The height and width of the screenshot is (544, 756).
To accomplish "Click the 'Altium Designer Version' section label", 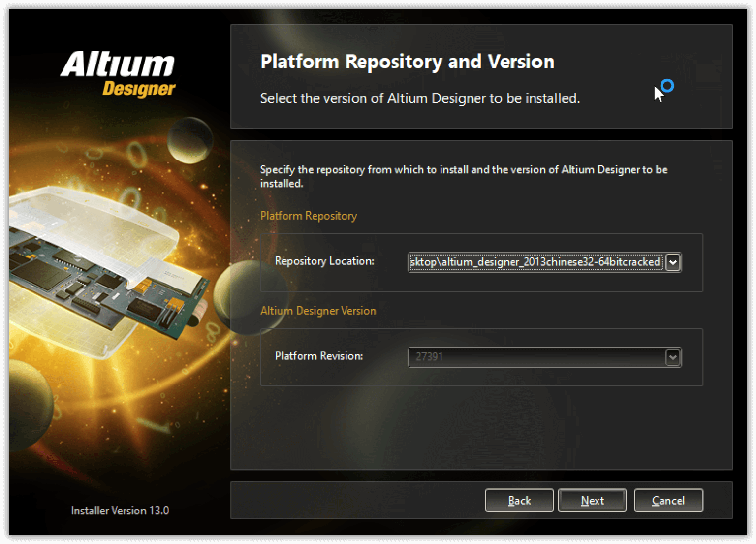I will point(318,311).
